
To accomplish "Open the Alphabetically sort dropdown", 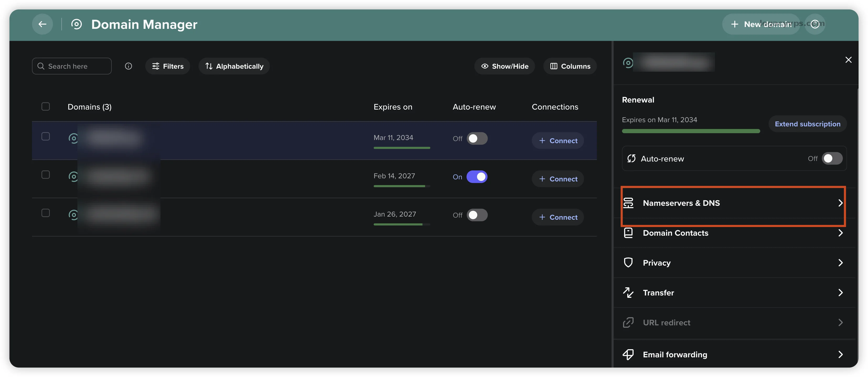I will [x=234, y=66].
